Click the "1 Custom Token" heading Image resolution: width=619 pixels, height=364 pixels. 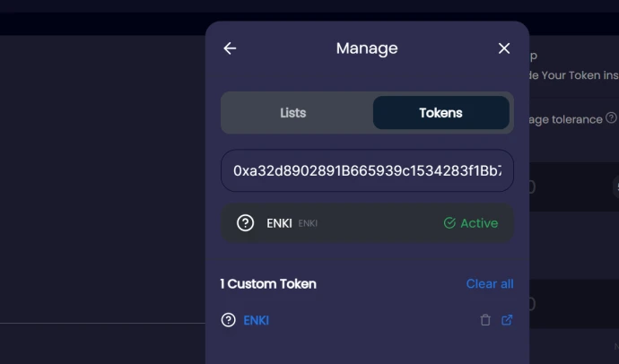[x=268, y=284]
